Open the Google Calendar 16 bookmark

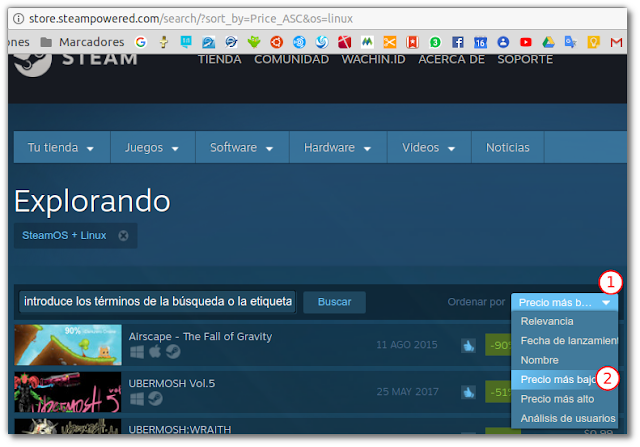pos(480,42)
